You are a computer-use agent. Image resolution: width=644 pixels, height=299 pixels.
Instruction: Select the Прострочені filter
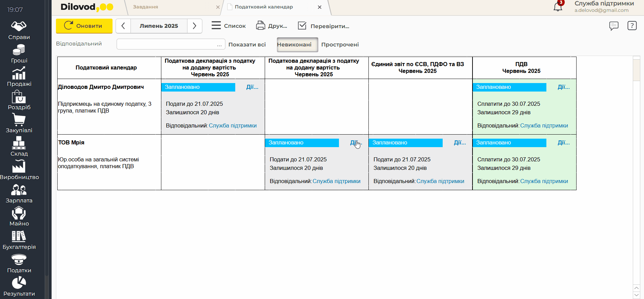click(340, 45)
